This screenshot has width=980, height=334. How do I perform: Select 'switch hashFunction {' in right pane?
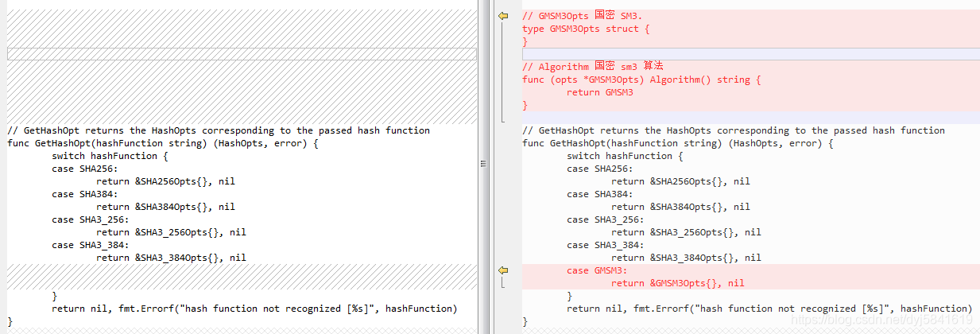pos(626,156)
